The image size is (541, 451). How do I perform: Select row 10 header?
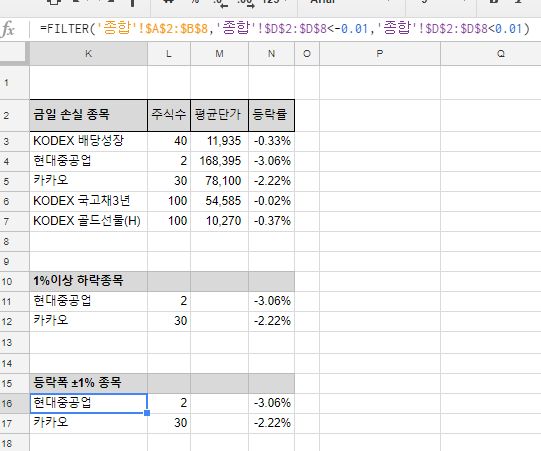[x=14, y=281]
